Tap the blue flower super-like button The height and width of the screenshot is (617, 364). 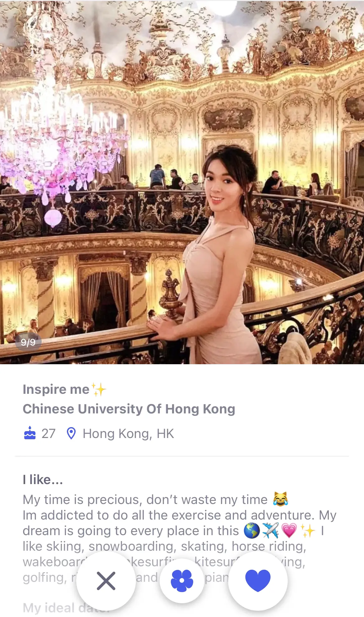(182, 581)
